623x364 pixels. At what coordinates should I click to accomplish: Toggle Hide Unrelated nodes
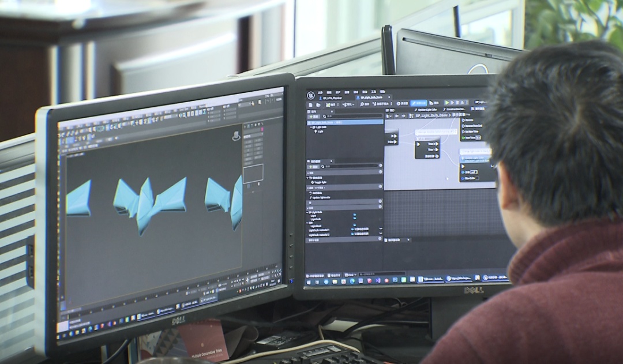381,104
